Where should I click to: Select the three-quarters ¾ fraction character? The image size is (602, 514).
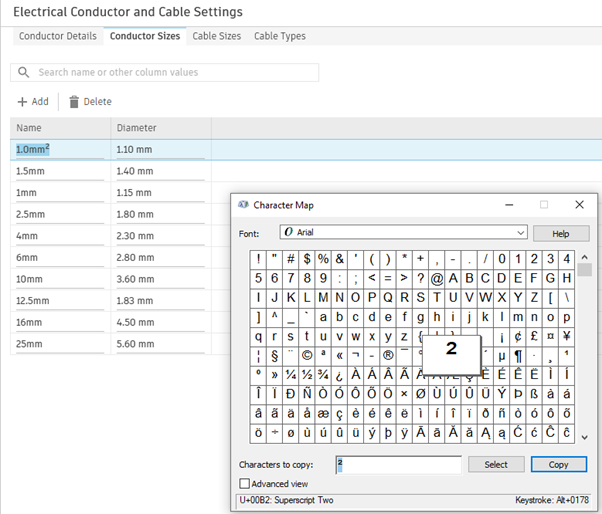point(323,375)
